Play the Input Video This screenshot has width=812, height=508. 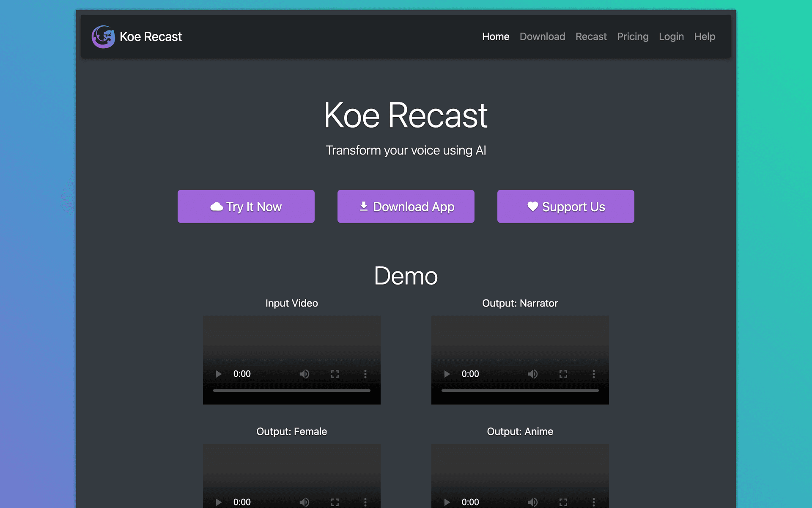click(x=219, y=374)
